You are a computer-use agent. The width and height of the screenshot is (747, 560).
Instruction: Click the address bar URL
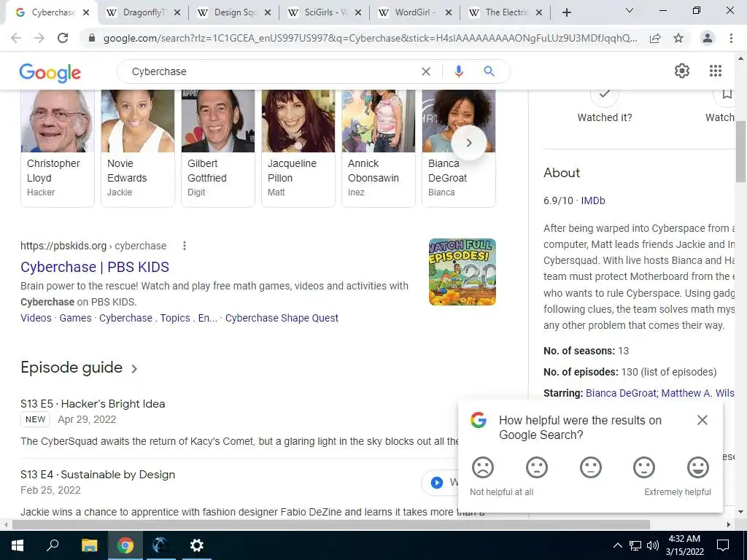pyautogui.click(x=370, y=38)
